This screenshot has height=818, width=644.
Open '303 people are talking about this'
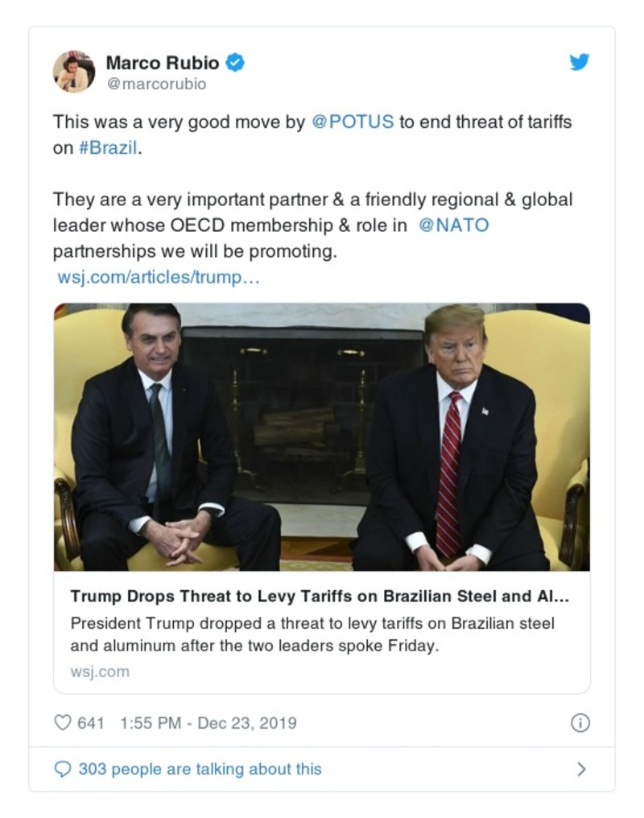200,769
